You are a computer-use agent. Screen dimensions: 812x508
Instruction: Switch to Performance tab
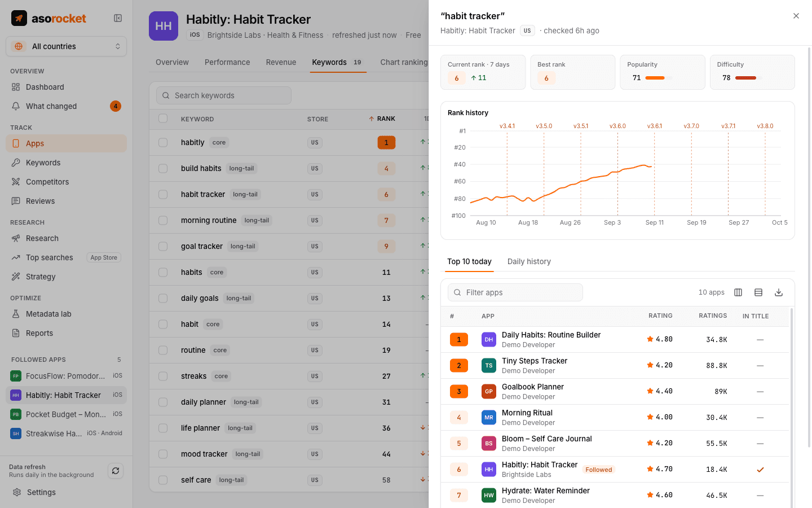[227, 62]
